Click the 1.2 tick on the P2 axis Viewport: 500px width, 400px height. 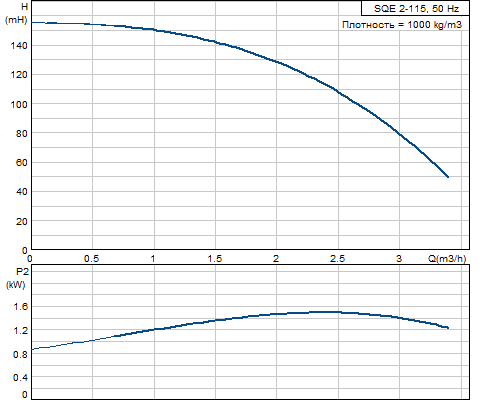[x=21, y=331]
